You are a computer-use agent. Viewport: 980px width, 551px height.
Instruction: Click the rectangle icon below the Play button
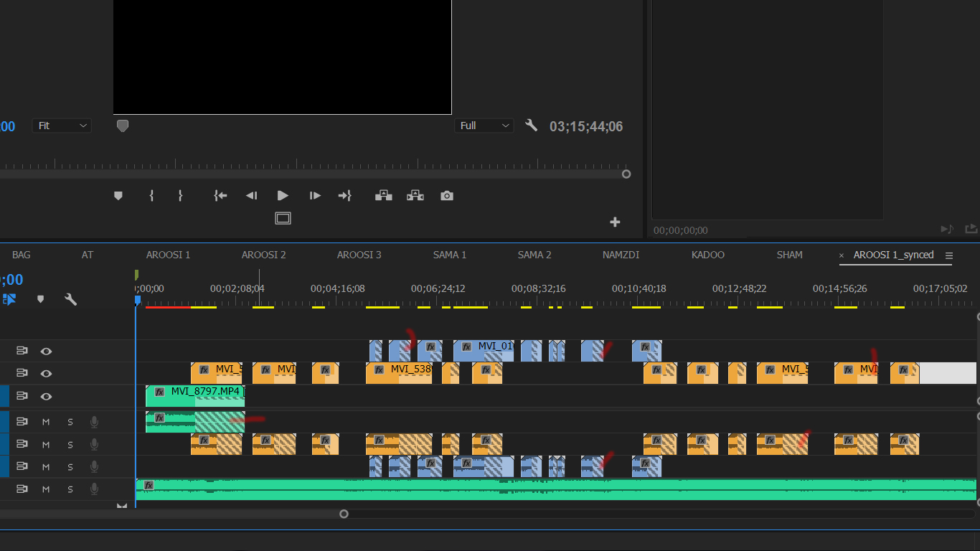point(283,218)
